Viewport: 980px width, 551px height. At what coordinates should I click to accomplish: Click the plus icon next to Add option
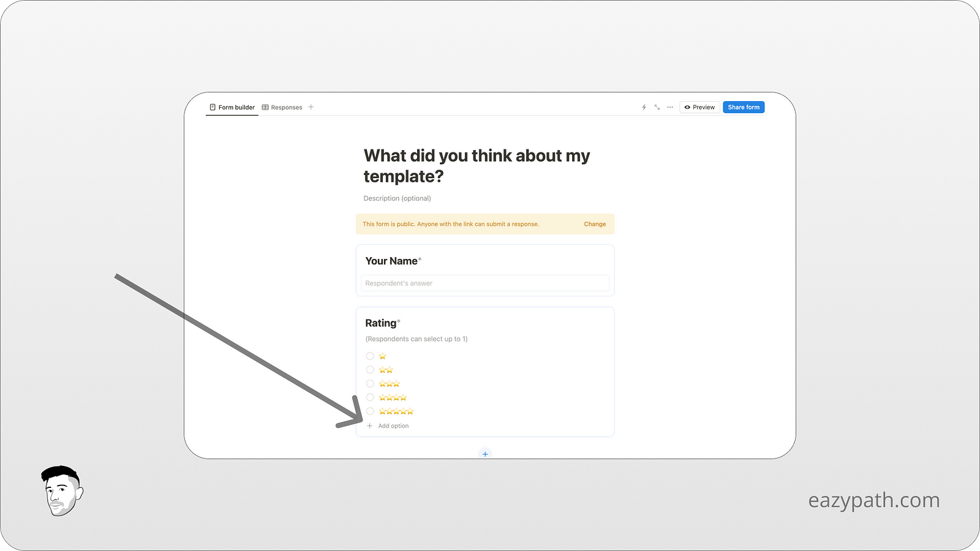click(369, 425)
